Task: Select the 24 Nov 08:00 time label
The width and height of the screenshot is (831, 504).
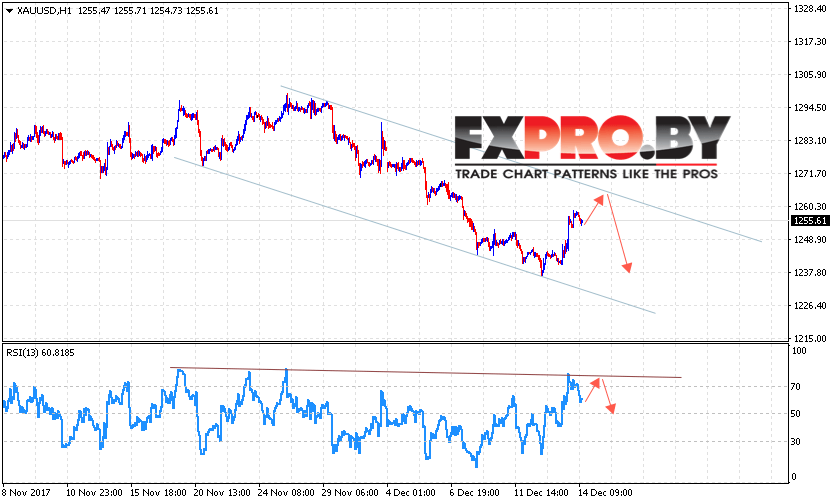Action: 287,493
